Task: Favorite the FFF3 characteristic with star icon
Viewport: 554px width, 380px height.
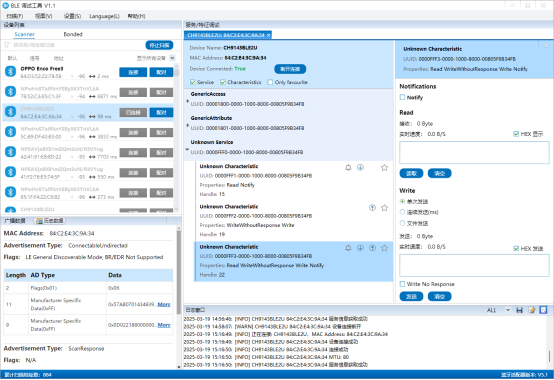Action: click(x=384, y=248)
